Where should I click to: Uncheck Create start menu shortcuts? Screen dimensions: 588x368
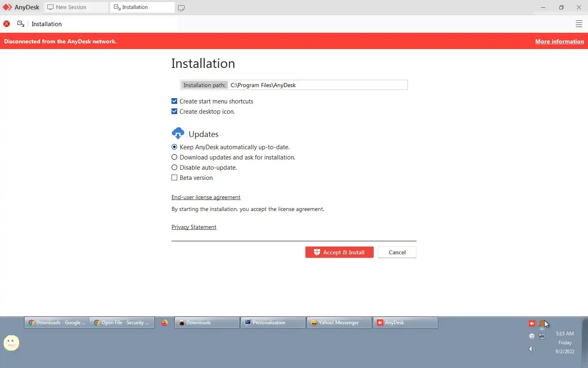(174, 101)
